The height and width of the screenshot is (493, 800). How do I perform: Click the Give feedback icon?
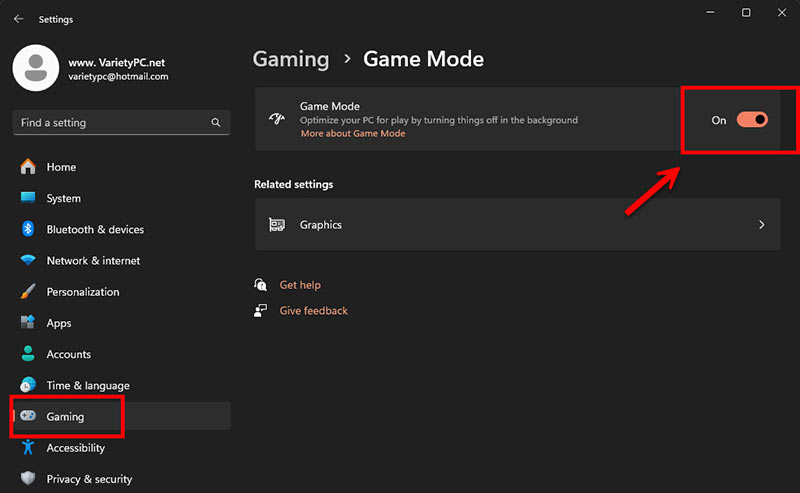(261, 310)
